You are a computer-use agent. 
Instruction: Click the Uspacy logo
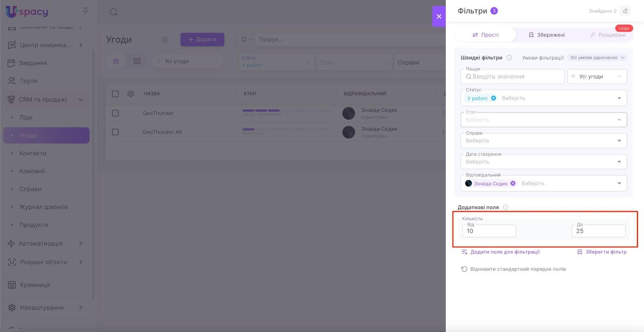(27, 12)
